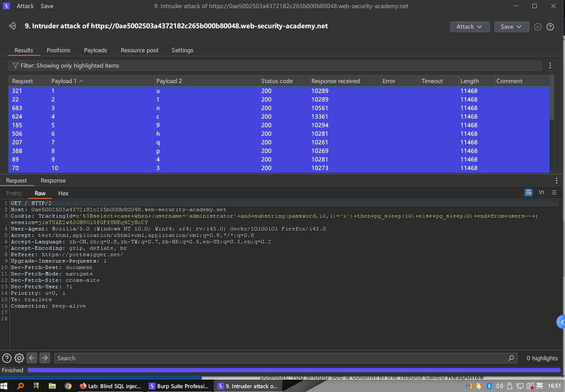Screen dimensions: 565x392
Task: Sort by the Comment column header
Action: coord(522,81)
